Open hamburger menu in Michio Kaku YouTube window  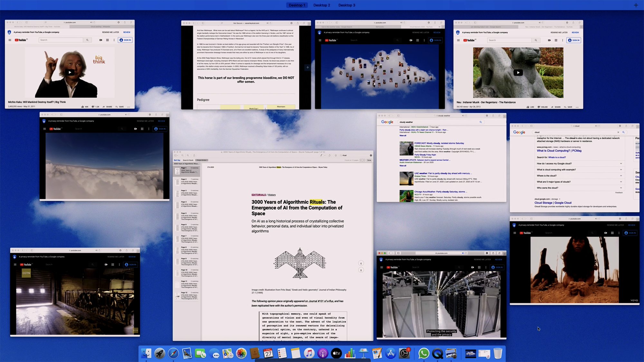(x=10, y=40)
